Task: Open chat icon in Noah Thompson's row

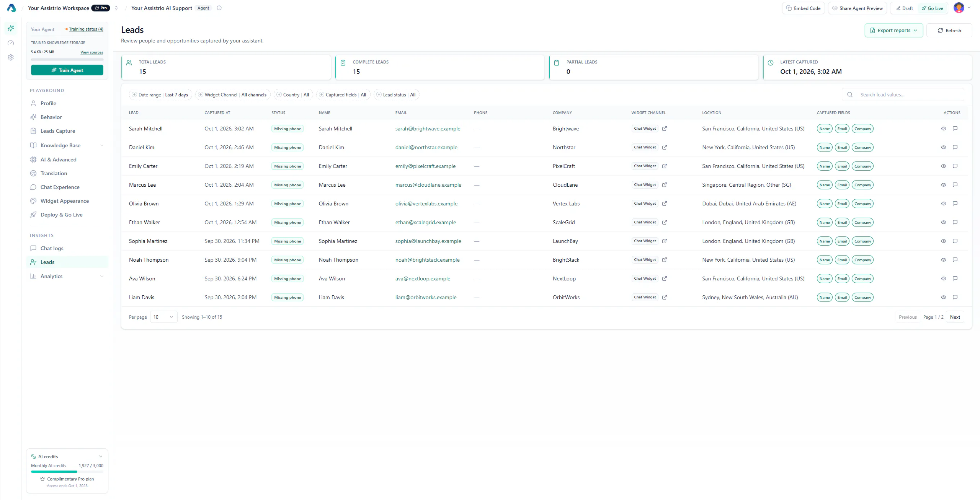Action: (955, 260)
